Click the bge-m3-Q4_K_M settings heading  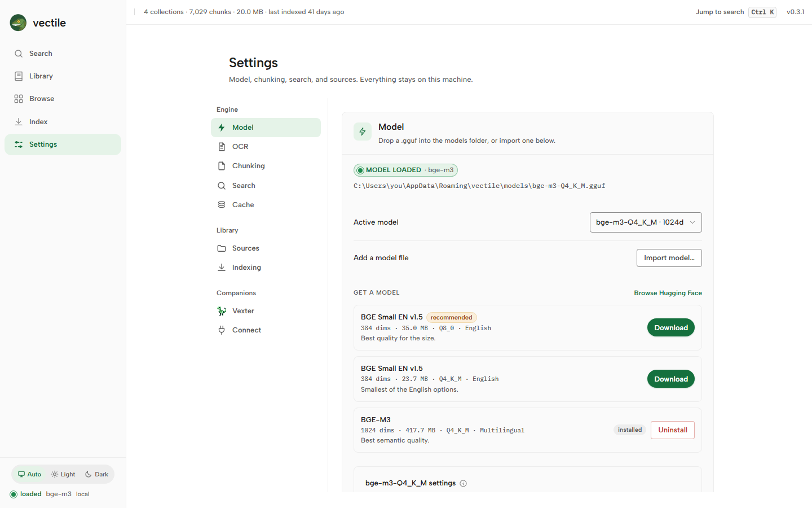[411, 484]
